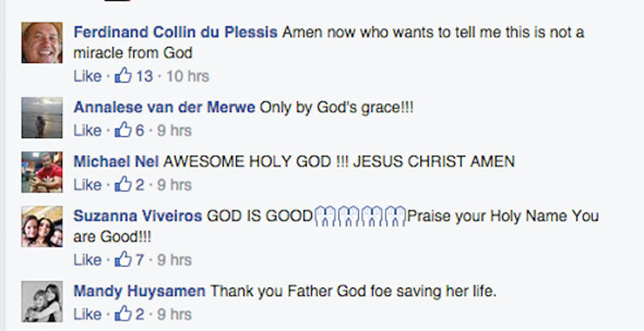Like the AWESOME HOLY GOD comment

[88, 185]
